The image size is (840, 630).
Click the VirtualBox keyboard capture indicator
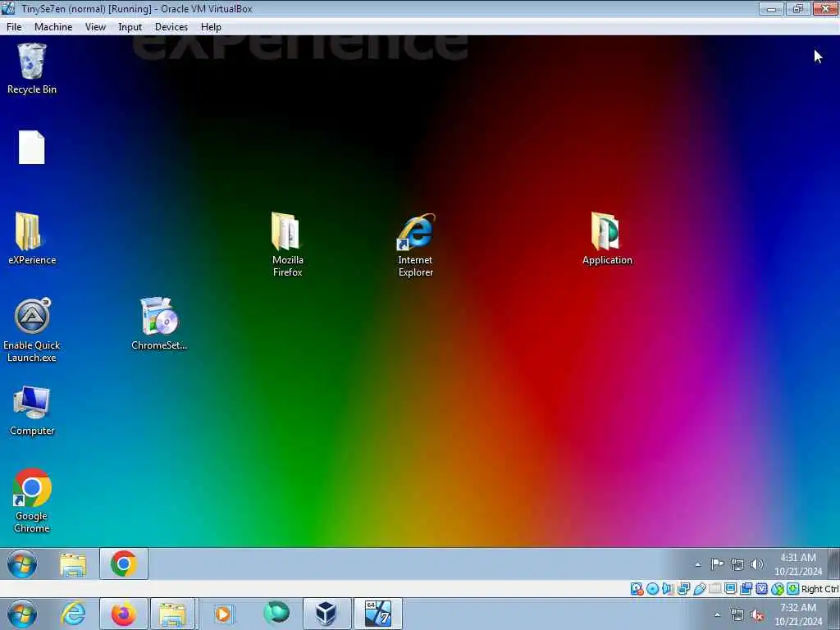pyautogui.click(x=793, y=589)
